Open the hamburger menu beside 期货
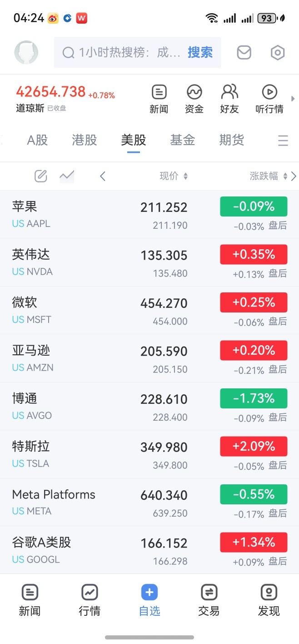Viewport: 299px width, 644px height. (x=283, y=141)
